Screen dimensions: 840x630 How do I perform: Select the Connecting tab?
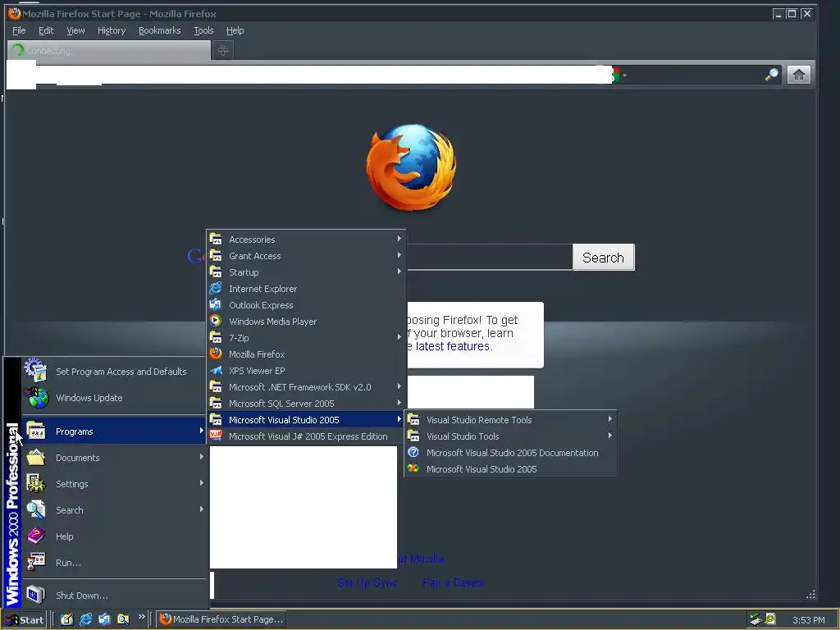point(109,50)
